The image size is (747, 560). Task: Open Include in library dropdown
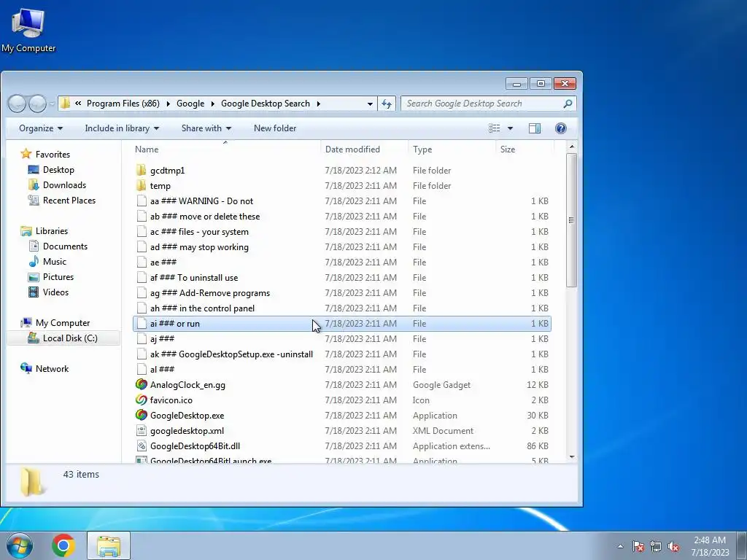tap(122, 128)
